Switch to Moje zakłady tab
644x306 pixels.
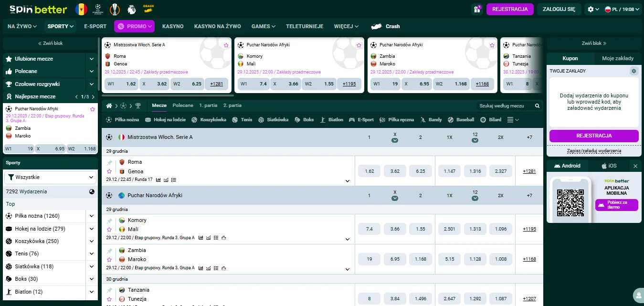(618, 58)
